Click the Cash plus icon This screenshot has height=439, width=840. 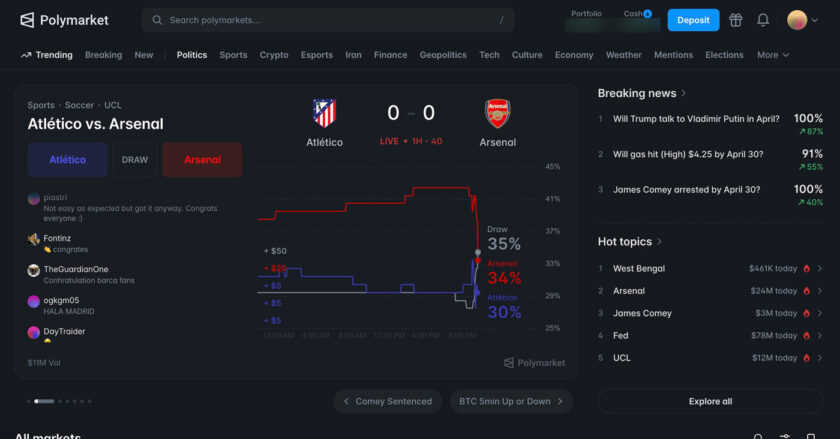647,14
